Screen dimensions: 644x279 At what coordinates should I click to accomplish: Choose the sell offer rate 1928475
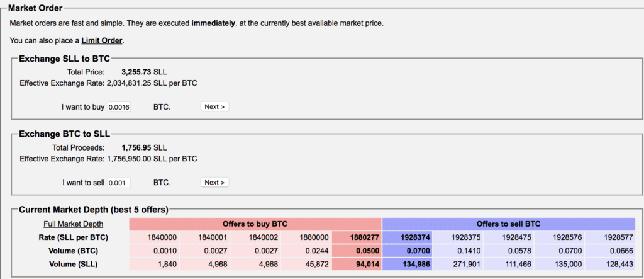pyautogui.click(x=509, y=237)
